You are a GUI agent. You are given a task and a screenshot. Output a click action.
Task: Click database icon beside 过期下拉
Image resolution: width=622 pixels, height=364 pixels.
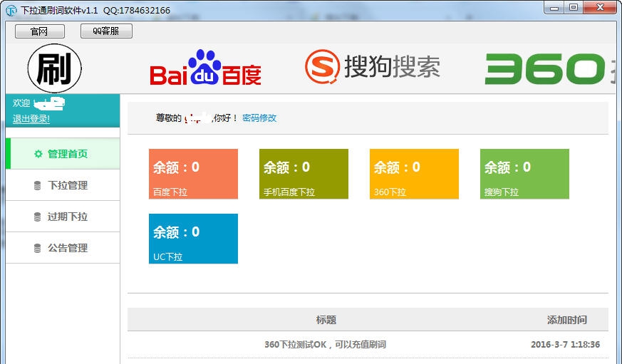tap(37, 217)
